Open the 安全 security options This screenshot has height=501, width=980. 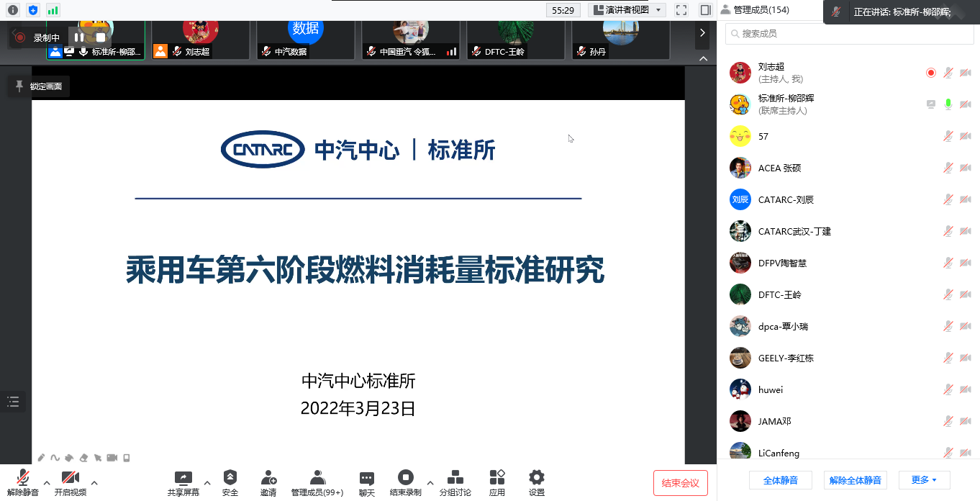pyautogui.click(x=230, y=482)
